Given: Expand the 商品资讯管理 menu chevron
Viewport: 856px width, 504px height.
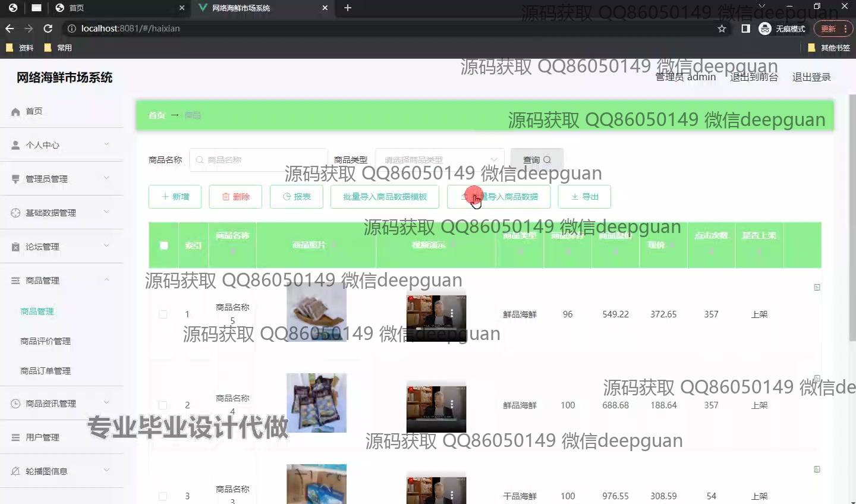Looking at the screenshot, I should pyautogui.click(x=107, y=403).
